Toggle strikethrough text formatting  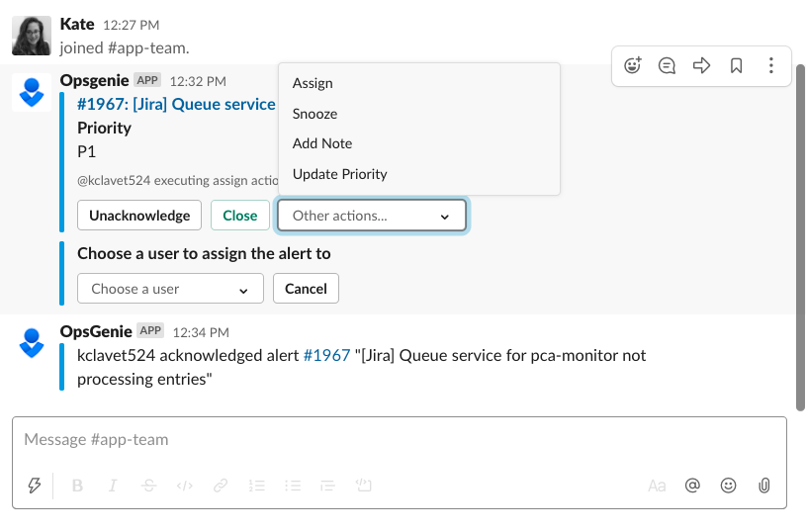[x=148, y=486]
